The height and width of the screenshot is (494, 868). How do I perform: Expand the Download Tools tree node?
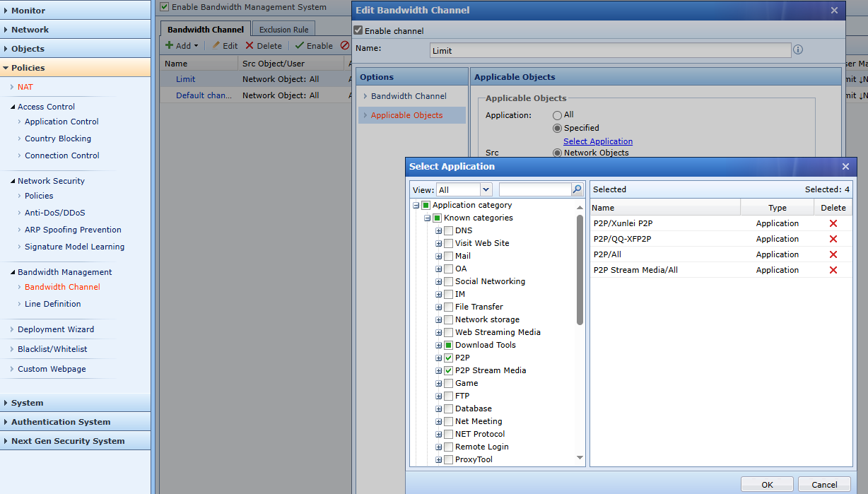[438, 345]
